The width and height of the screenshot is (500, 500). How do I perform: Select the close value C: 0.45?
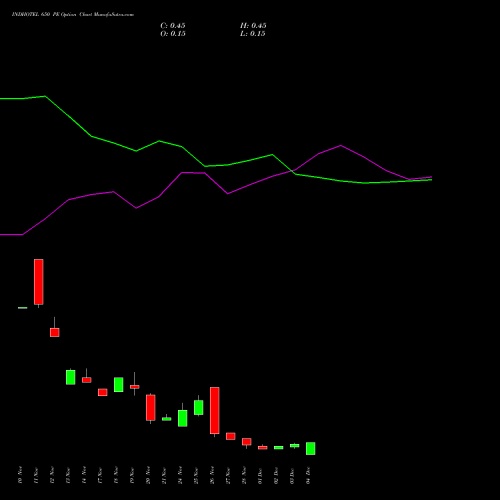(x=173, y=26)
